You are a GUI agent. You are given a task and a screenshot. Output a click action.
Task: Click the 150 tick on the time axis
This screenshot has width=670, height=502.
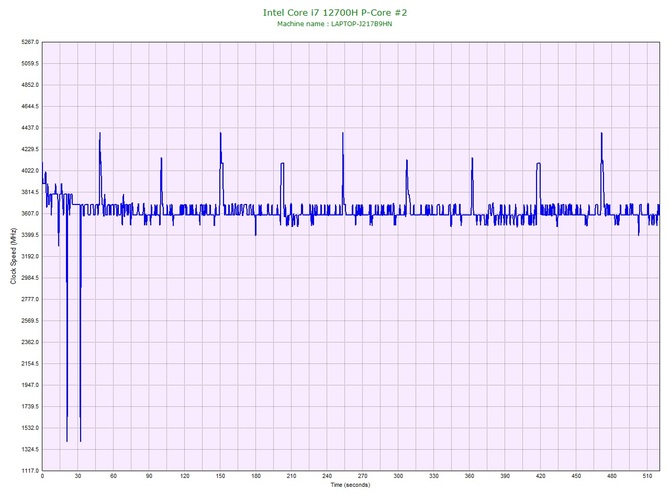(x=220, y=476)
